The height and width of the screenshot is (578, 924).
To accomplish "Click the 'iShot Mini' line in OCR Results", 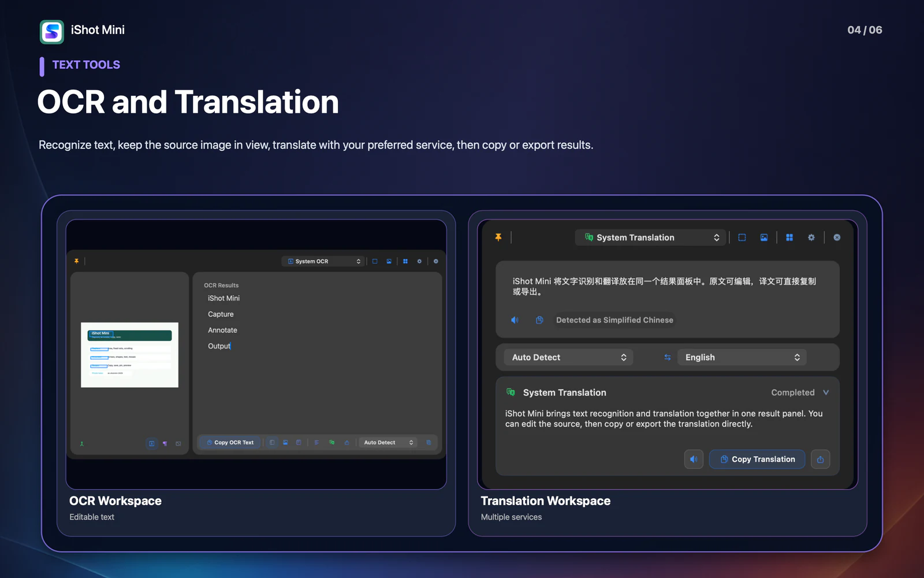I will (223, 298).
